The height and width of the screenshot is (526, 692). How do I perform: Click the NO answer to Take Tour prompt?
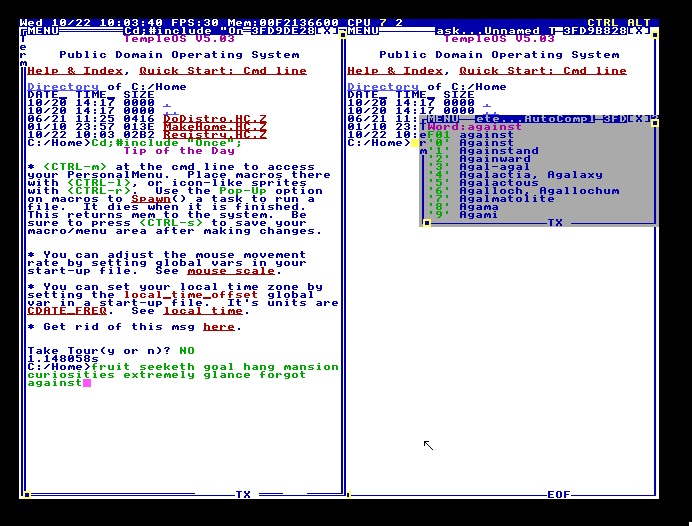point(187,351)
